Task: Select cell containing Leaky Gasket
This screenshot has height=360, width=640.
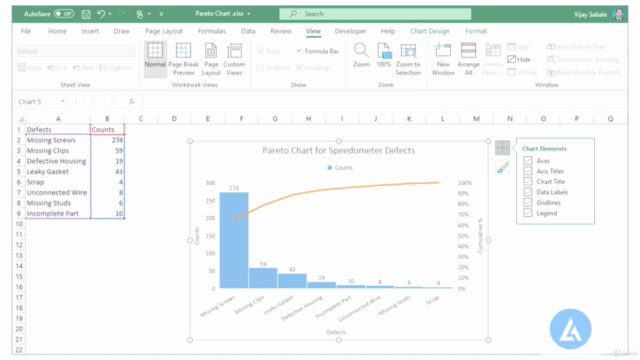Action: point(58,171)
